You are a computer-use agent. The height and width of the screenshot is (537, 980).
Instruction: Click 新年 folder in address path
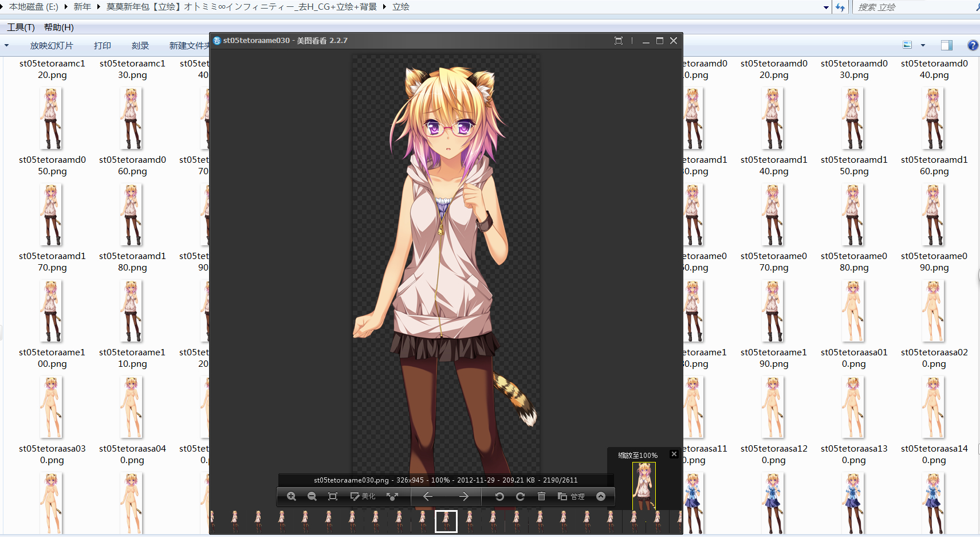point(82,7)
